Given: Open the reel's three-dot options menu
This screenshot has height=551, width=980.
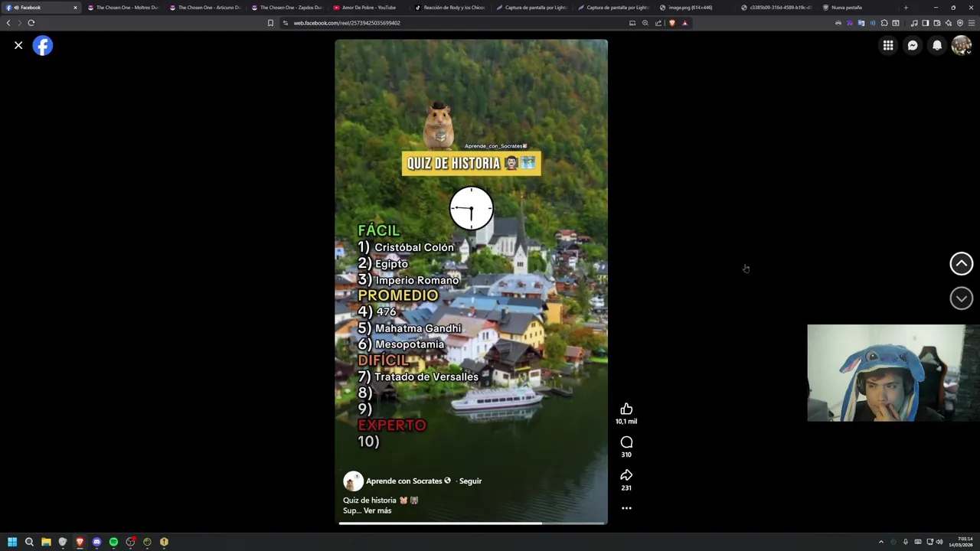Looking at the screenshot, I should pyautogui.click(x=626, y=507).
